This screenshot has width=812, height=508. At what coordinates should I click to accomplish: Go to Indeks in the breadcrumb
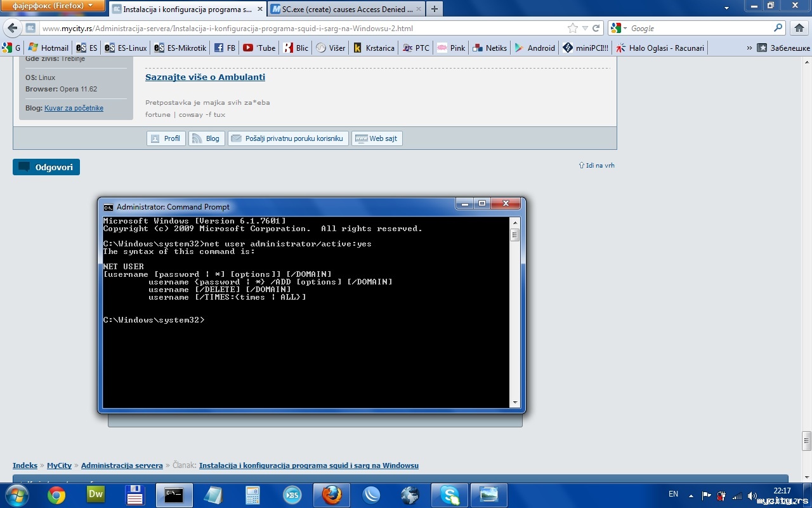25,465
